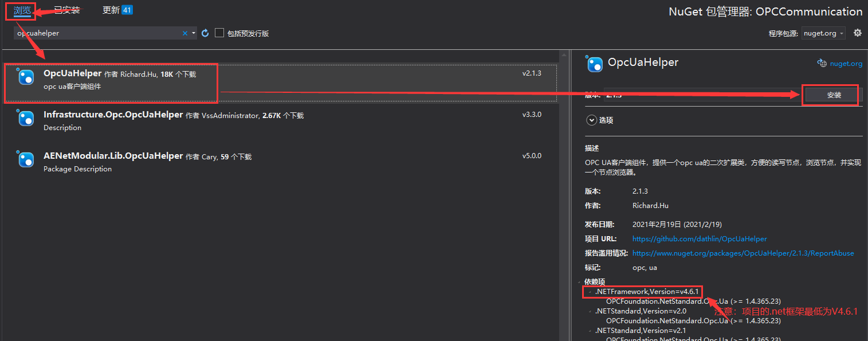Screen dimensions: 868x341
Task: Click the 2021年2月19日 publish date value
Action: (x=676, y=224)
